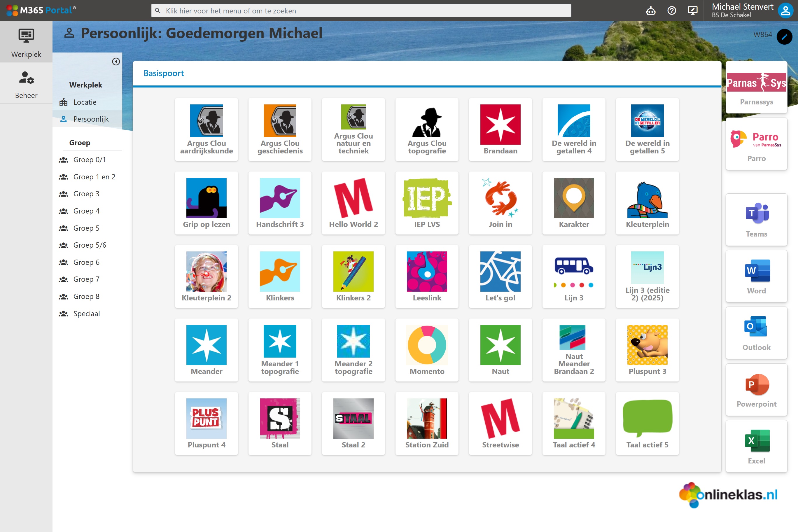Image resolution: width=798 pixels, height=532 pixels.
Task: Open the Excel tile
Action: (x=756, y=446)
